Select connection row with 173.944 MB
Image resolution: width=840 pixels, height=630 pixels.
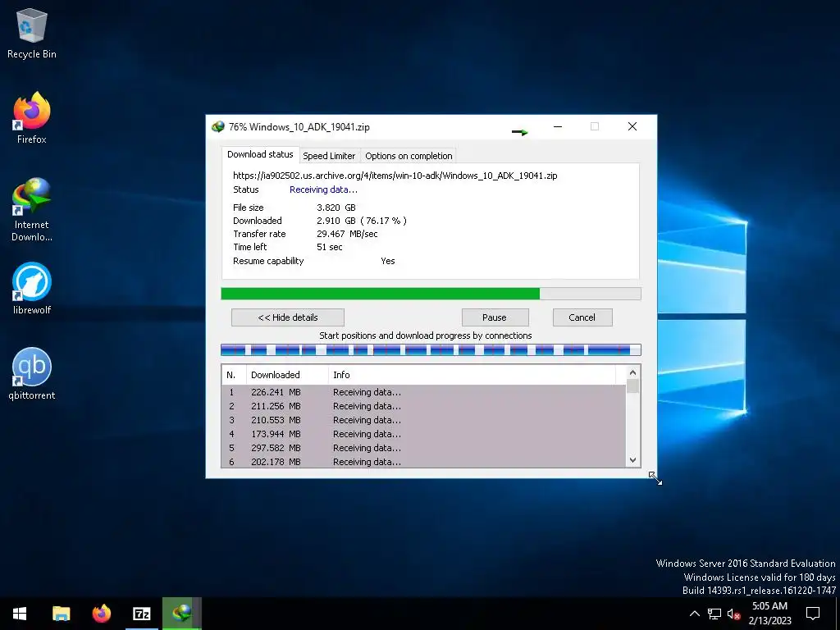[424, 434]
